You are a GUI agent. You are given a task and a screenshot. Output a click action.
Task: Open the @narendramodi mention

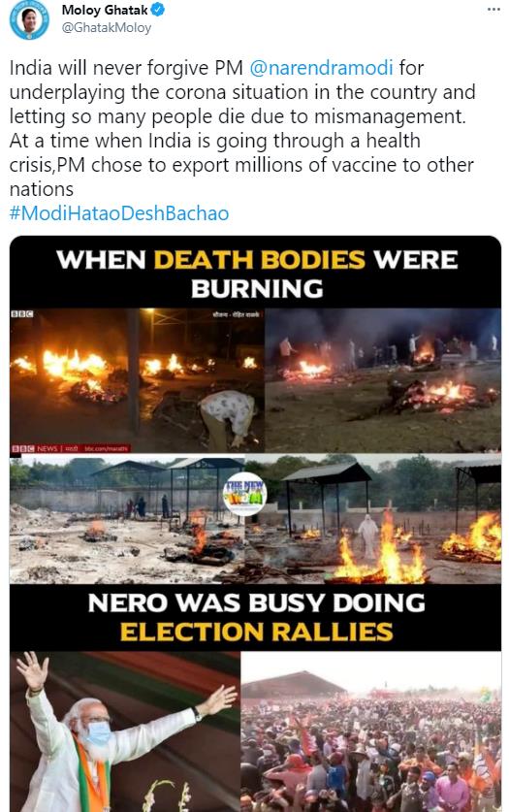click(321, 68)
